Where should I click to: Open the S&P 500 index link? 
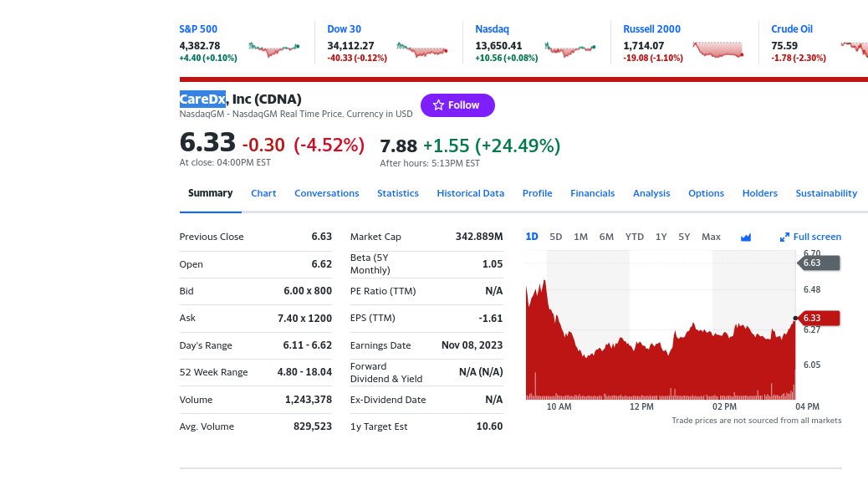coord(198,28)
